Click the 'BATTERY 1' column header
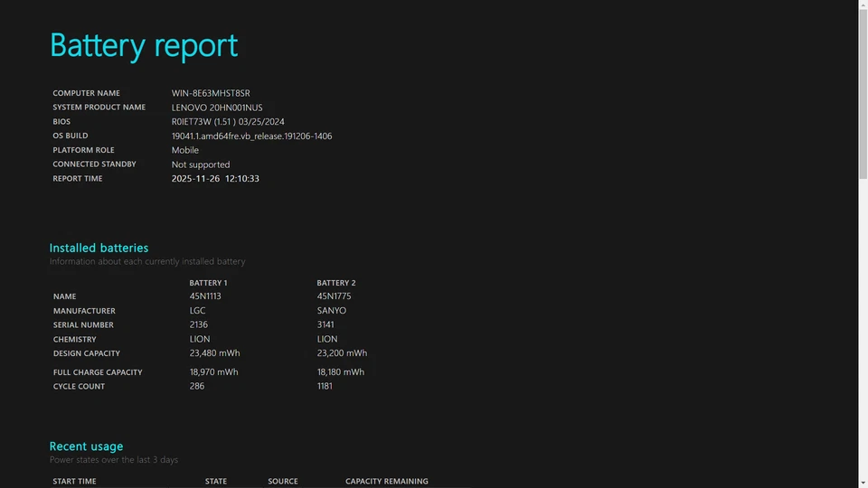Viewport: 868px width, 488px height. pyautogui.click(x=208, y=283)
